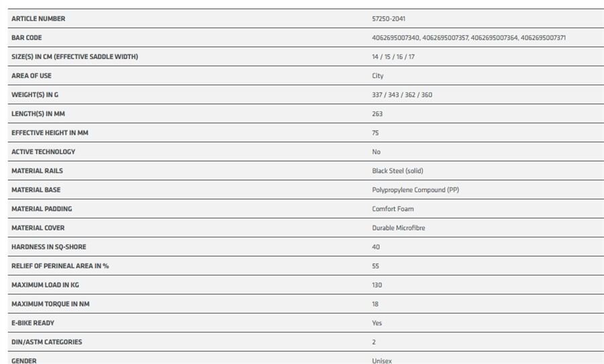The image size is (604, 364).
Task: Select the effective height value 75
Action: [x=376, y=133]
